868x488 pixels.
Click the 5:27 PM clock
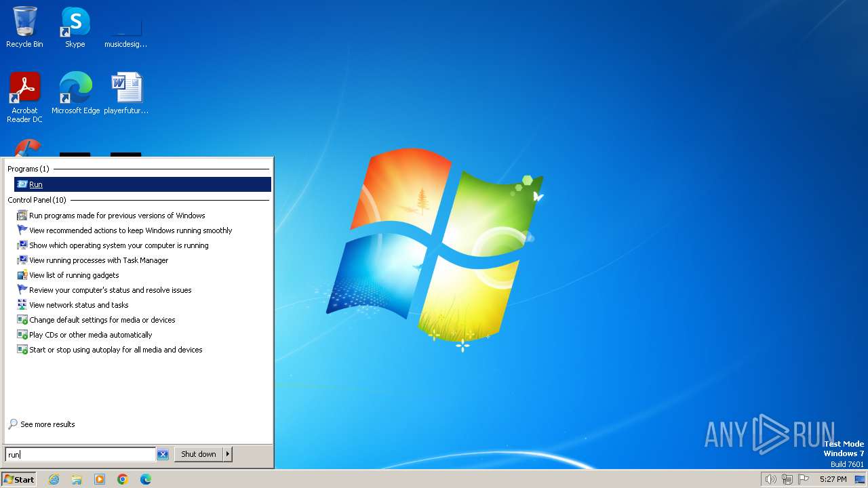click(x=833, y=479)
